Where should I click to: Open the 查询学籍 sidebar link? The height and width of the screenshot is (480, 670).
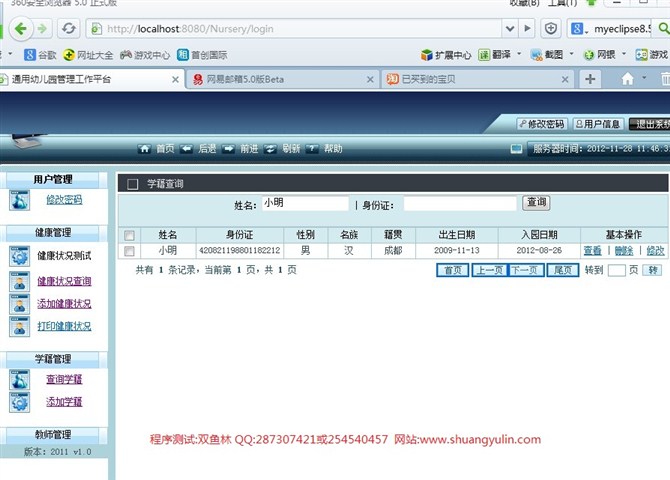64,379
